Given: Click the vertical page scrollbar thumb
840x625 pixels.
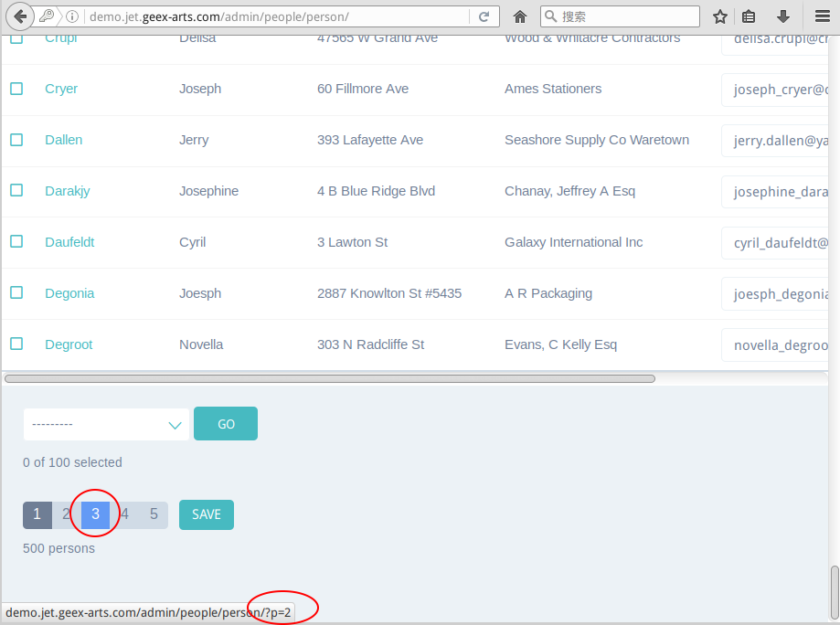Looking at the screenshot, I should click(835, 592).
